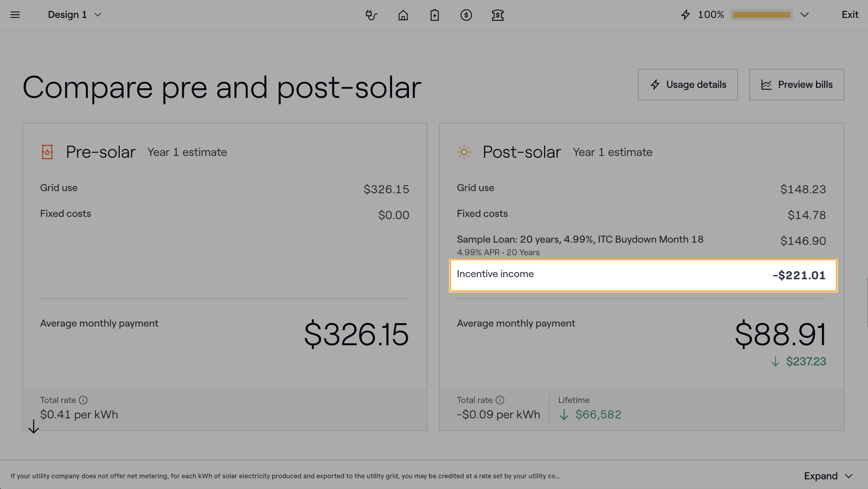Open the hamburger menu
Screen dimensions: 868x489
(15, 15)
